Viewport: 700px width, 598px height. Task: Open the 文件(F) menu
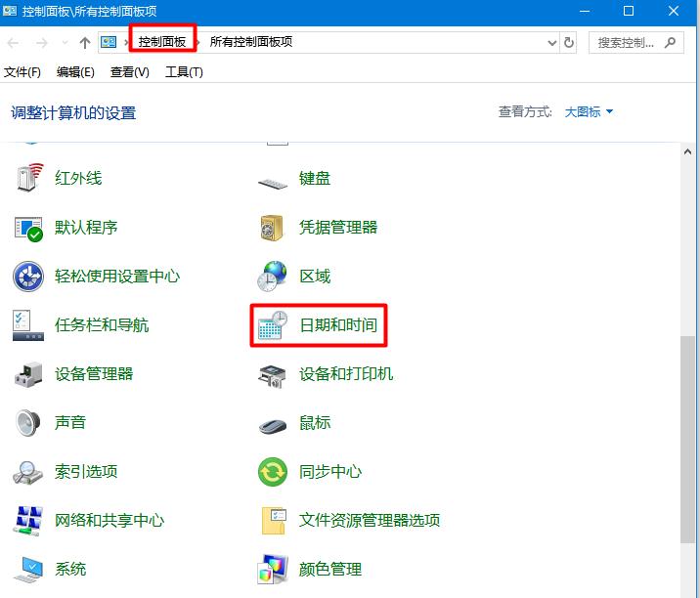coord(22,72)
